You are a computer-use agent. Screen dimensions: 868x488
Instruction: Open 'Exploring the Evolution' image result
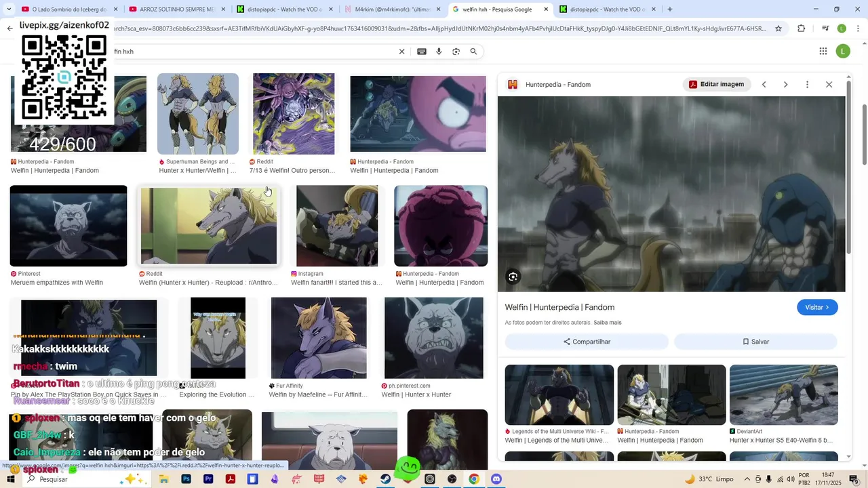218,338
